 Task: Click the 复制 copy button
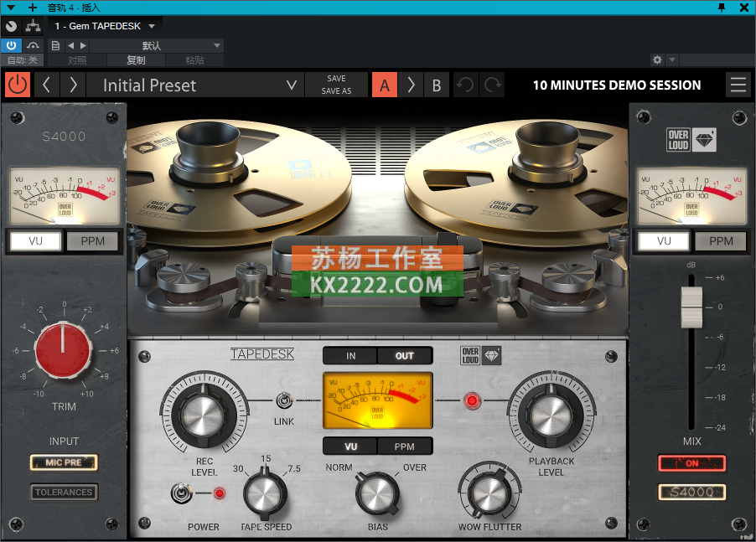[x=136, y=60]
